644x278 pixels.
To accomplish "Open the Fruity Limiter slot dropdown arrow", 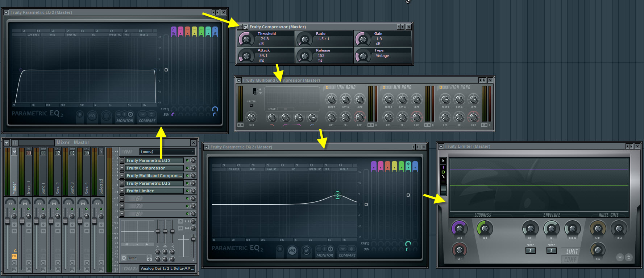I will point(122,191).
